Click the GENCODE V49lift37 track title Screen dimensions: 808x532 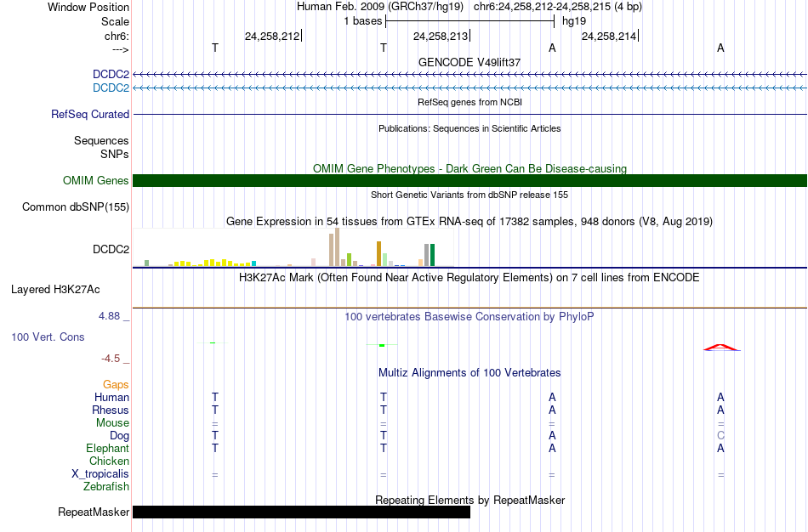469,62
